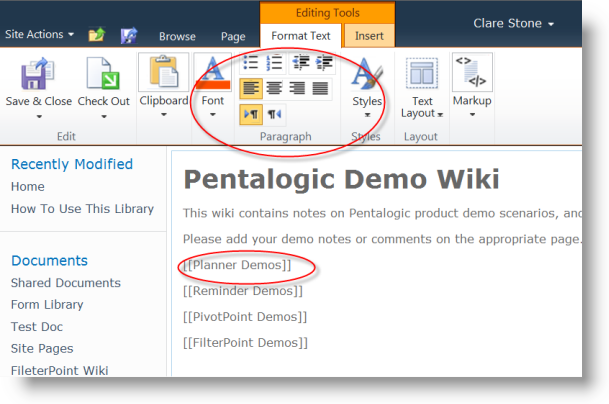
Task: Click the Text Layout icon
Action: (422, 73)
